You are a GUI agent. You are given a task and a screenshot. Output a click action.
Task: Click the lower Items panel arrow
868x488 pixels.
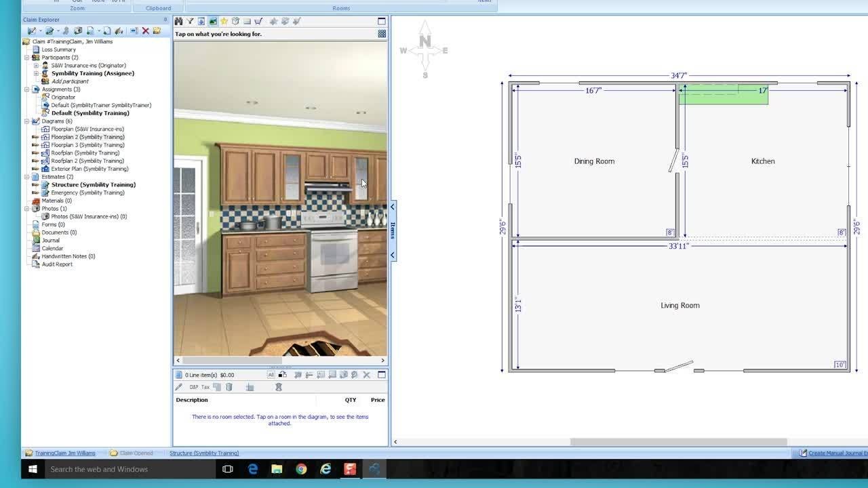[393, 255]
